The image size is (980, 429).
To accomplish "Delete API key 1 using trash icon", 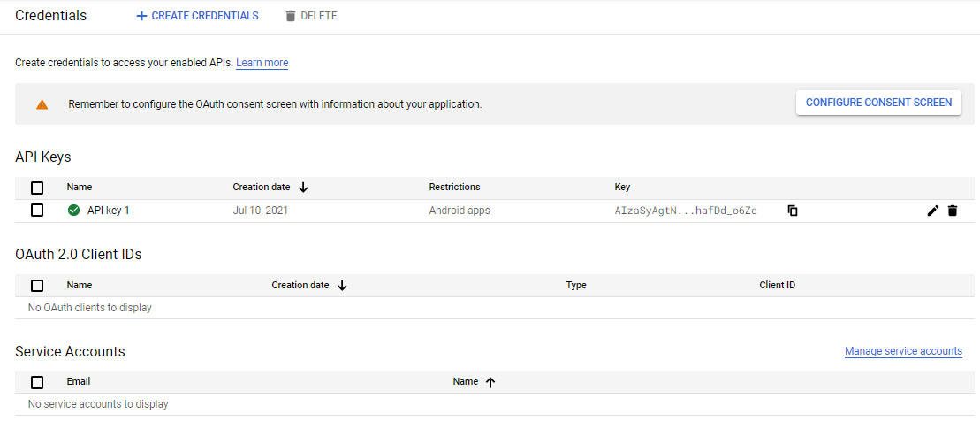I will pyautogui.click(x=952, y=211).
